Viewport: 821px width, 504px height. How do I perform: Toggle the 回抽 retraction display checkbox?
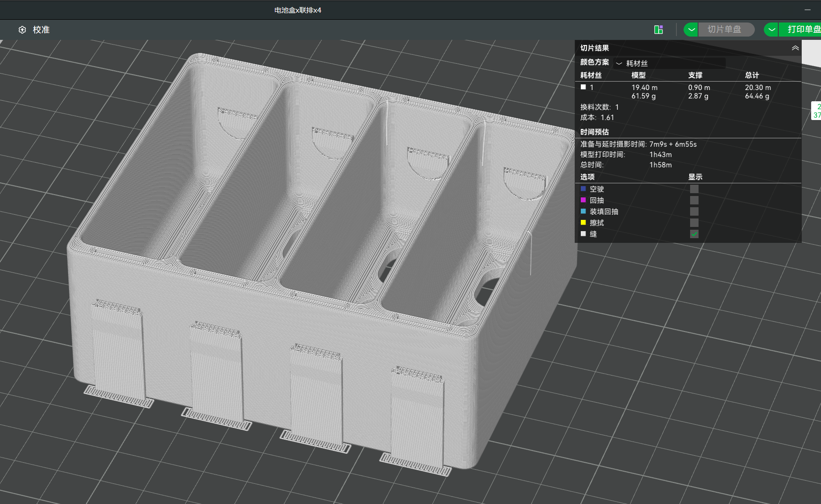click(694, 200)
